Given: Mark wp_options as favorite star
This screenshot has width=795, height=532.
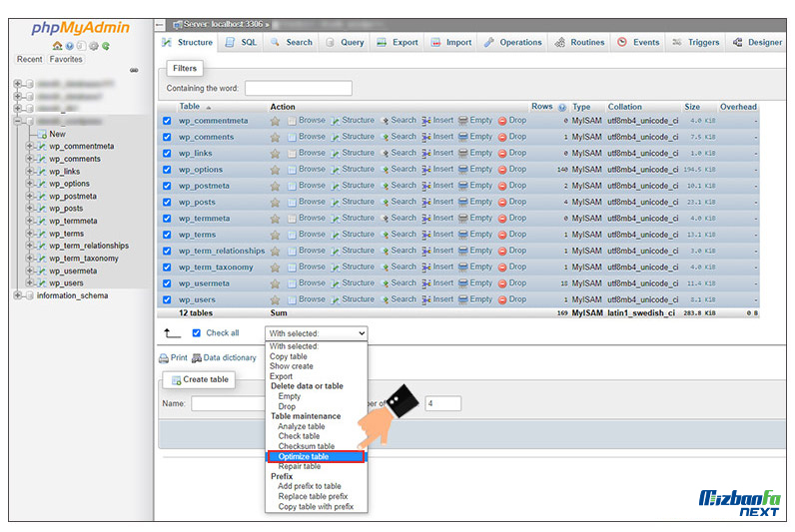Looking at the screenshot, I should pos(275,170).
